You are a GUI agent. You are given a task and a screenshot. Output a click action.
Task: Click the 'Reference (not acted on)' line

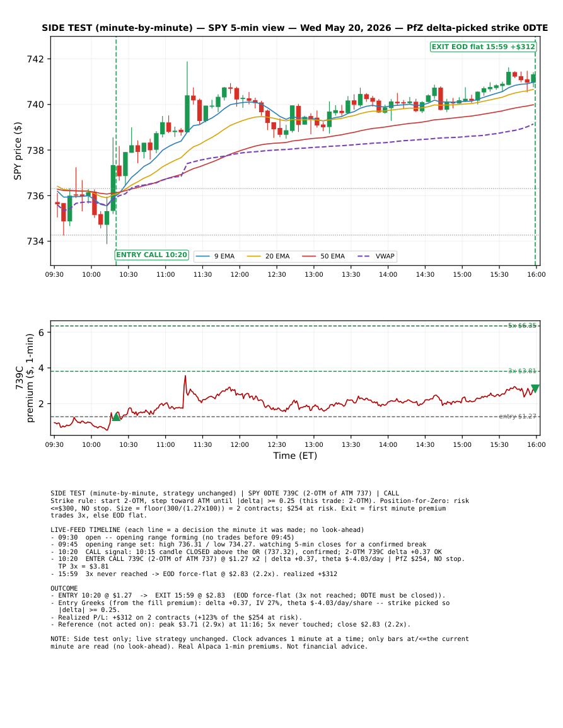tap(230, 625)
